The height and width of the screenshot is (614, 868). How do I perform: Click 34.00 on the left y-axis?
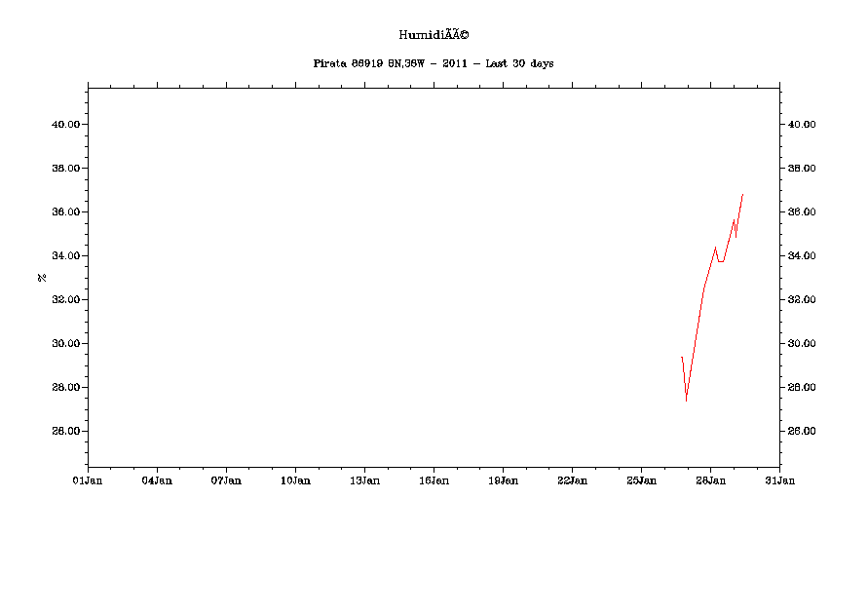pyautogui.click(x=65, y=256)
